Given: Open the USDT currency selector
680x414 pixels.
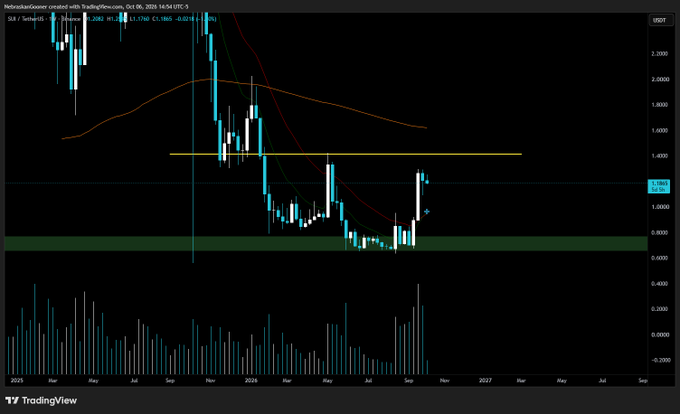Looking at the screenshot, I should (660, 20).
